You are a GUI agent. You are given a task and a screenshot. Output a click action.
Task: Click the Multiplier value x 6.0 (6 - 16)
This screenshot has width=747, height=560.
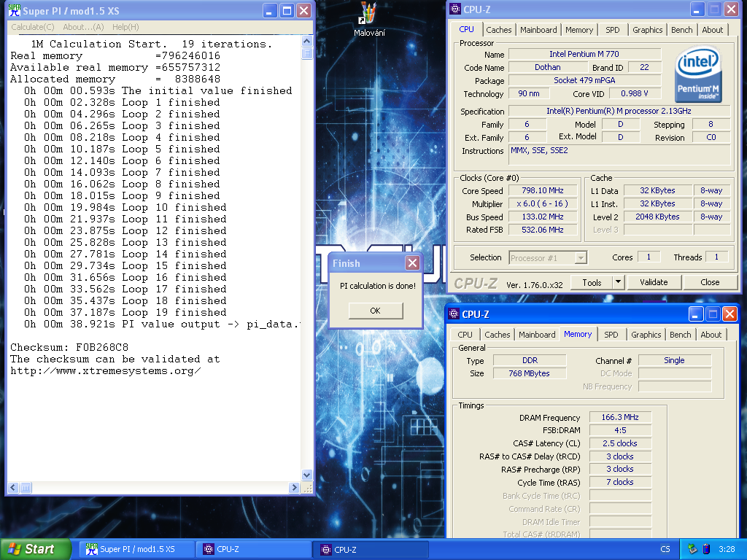point(543,204)
